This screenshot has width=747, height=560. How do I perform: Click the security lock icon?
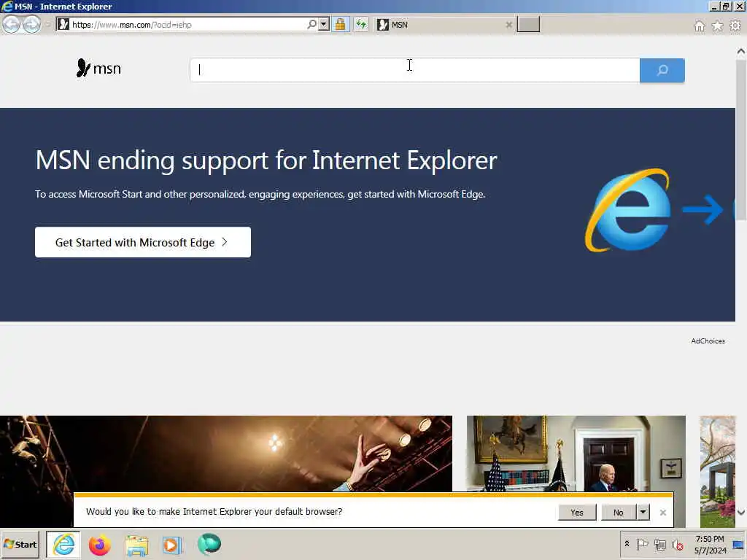click(340, 24)
